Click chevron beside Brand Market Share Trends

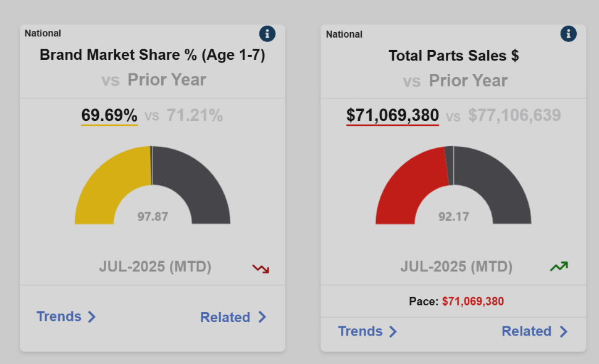92,317
